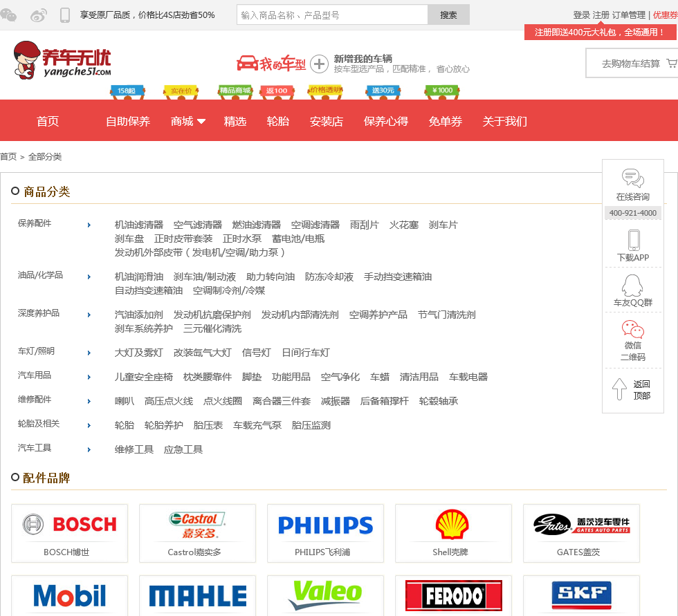Click the 登录 link
678x616 pixels.
point(582,15)
